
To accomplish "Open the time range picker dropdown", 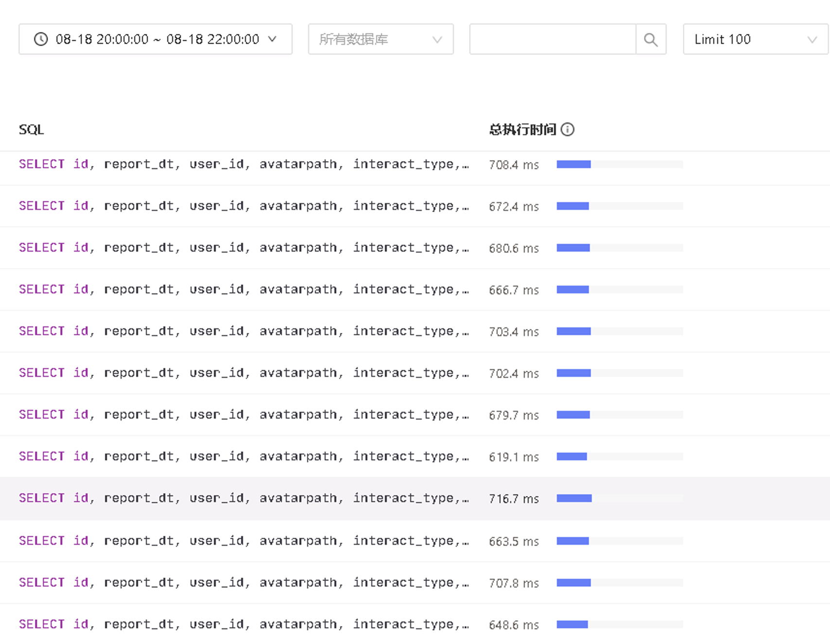I will (x=156, y=39).
